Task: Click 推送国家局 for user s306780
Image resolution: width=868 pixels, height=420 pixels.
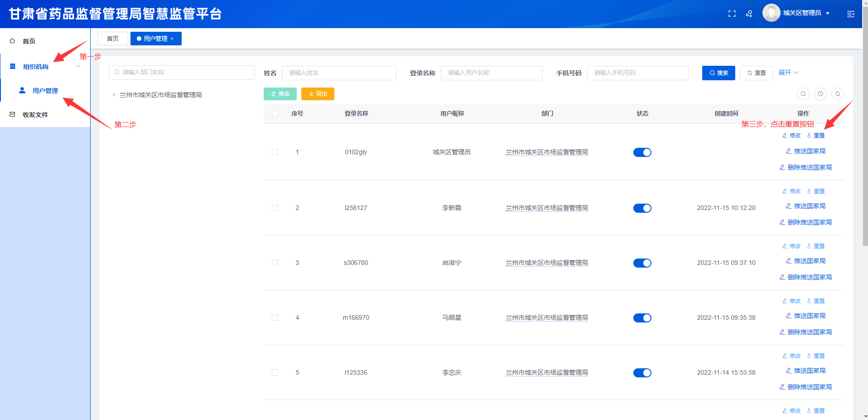Action: pyautogui.click(x=805, y=261)
